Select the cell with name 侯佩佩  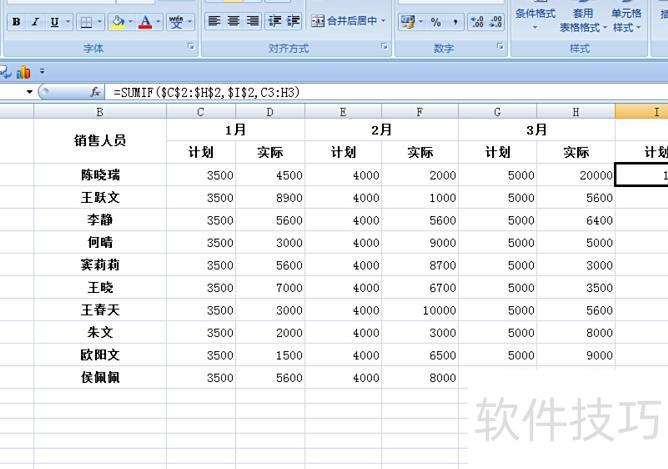[x=100, y=377]
